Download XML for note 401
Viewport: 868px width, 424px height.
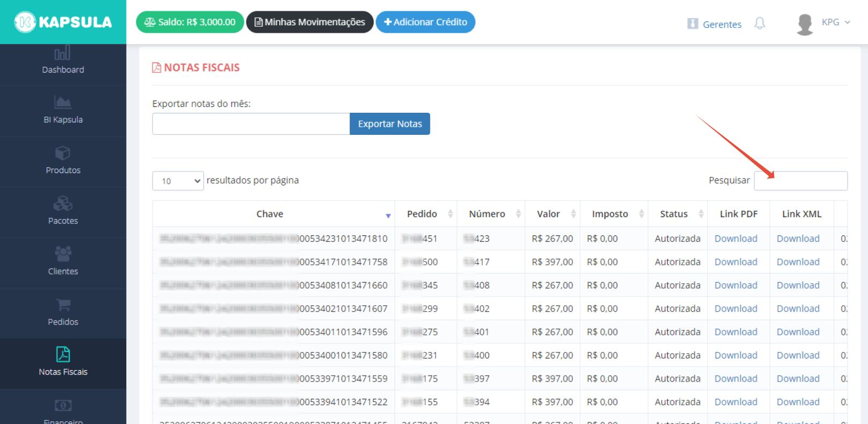(798, 332)
